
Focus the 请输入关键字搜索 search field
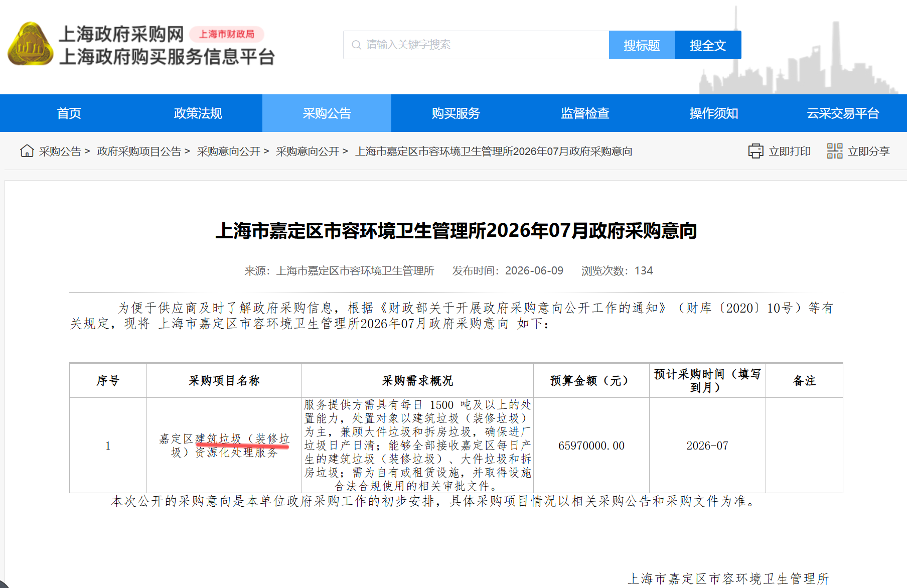pos(476,45)
